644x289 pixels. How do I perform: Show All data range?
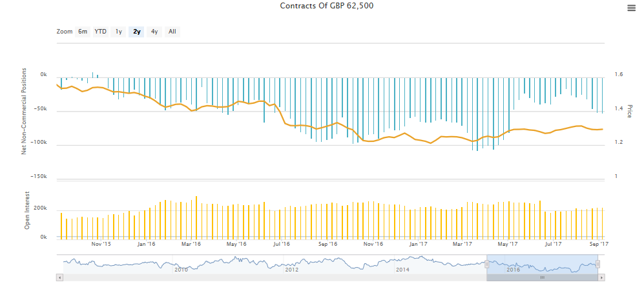[x=172, y=31]
